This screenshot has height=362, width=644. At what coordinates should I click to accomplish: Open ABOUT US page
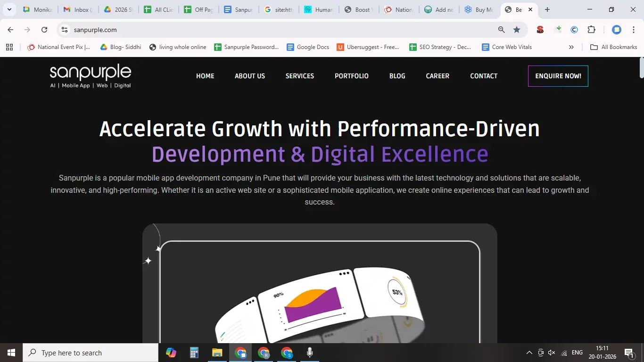(x=250, y=76)
